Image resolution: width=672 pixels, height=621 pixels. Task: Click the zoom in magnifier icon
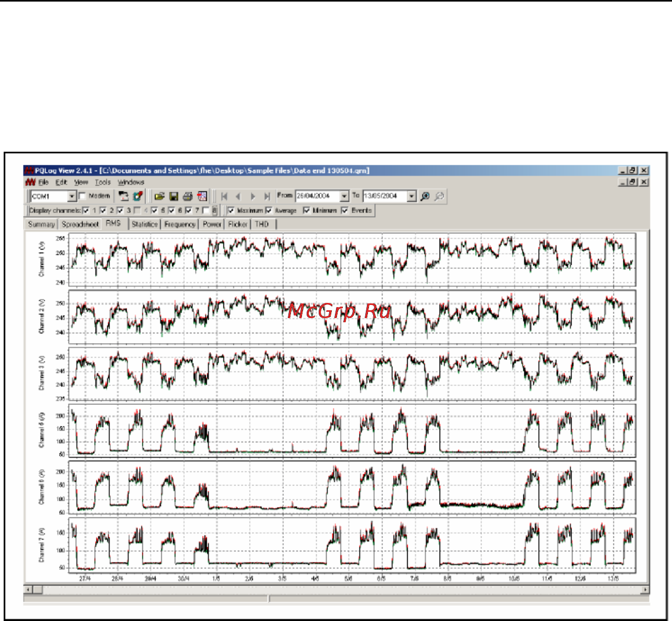[425, 196]
